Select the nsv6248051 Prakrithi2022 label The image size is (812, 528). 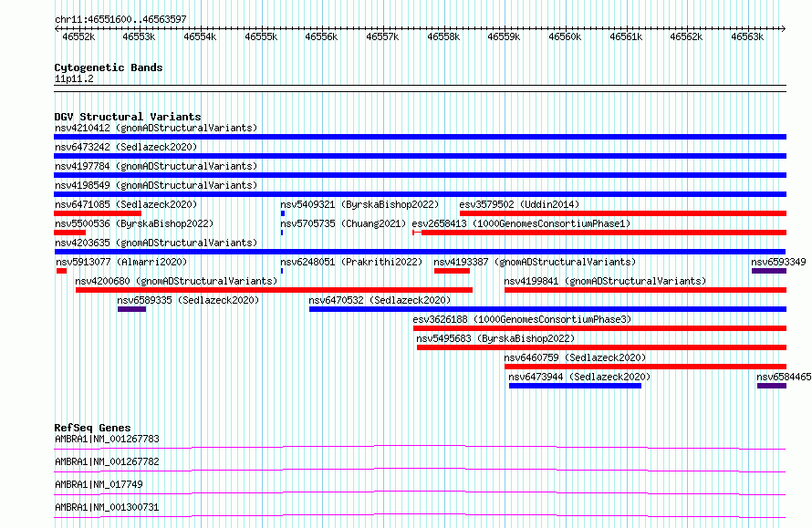(351, 262)
